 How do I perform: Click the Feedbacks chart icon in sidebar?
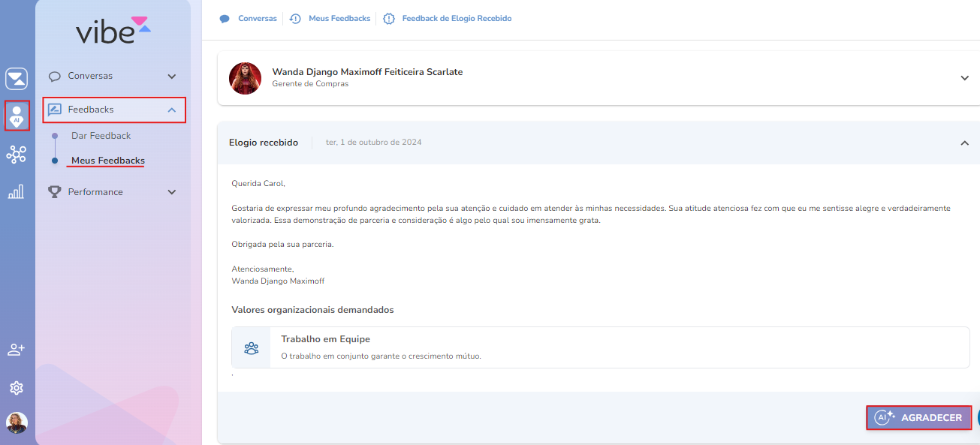[x=54, y=110]
